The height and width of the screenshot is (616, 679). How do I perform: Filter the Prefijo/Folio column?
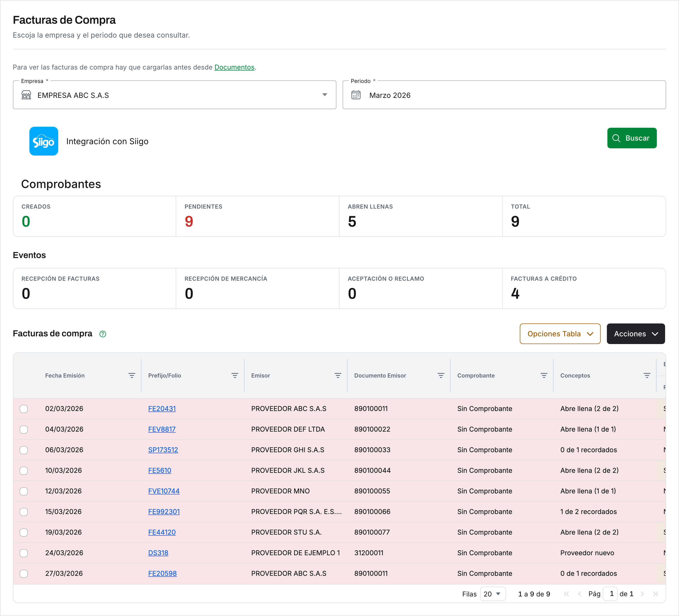pos(235,375)
